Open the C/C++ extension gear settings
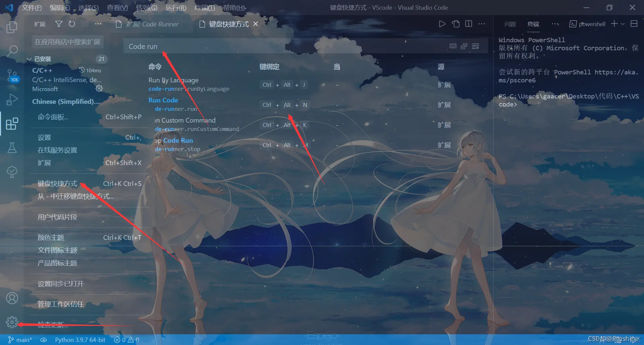This screenshot has height=345, width=644. click(x=99, y=88)
